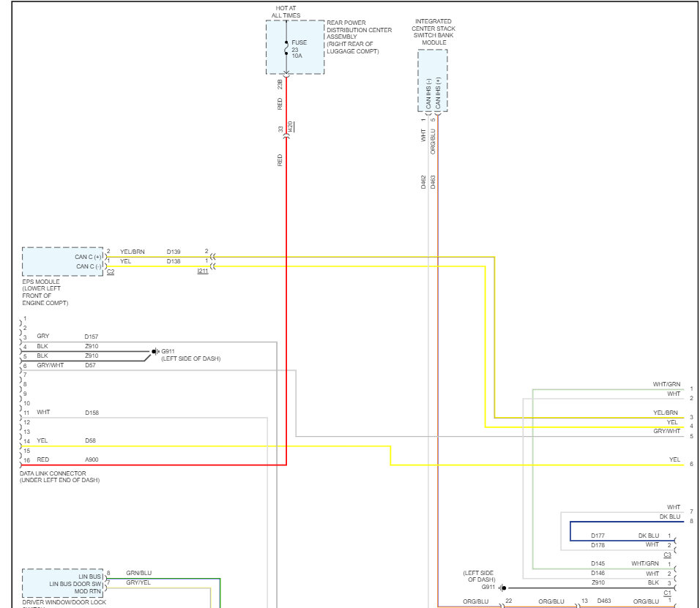Click the LIN BUS DOOR SW terminal text
Viewport: 700px width, 608px height.
tap(75, 584)
